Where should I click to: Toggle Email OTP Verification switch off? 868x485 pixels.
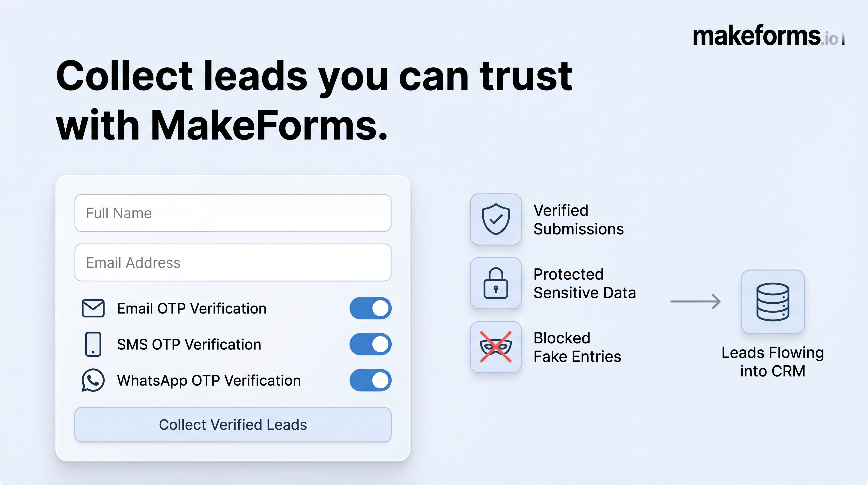(370, 308)
